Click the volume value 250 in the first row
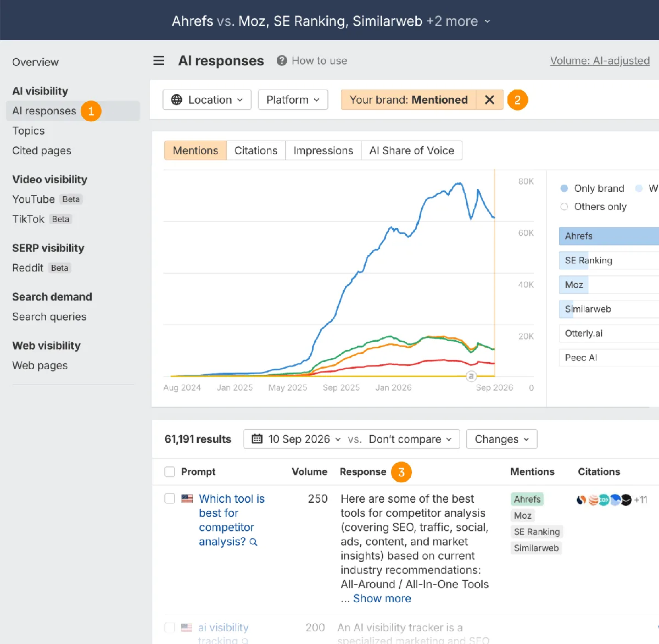659x644 pixels. point(317,498)
